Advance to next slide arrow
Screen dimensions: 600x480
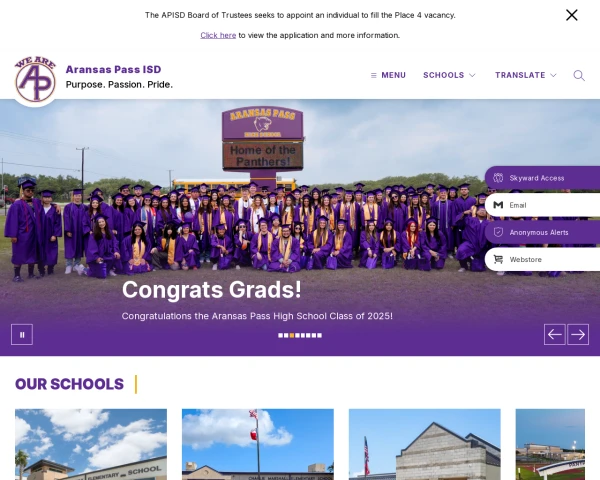578,335
